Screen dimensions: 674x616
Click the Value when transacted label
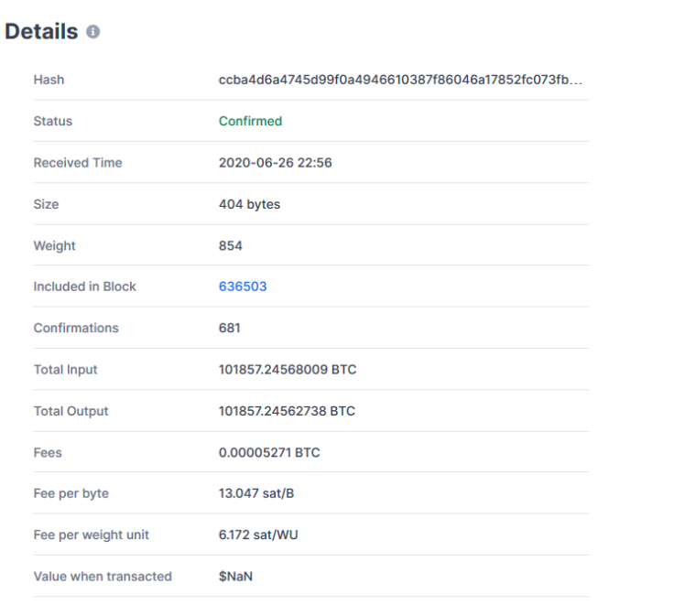[x=103, y=577]
